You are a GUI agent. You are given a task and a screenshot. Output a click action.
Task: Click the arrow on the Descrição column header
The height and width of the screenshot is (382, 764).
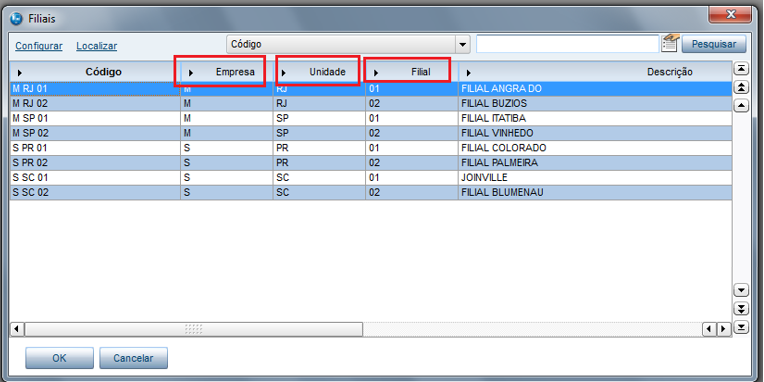(x=468, y=73)
